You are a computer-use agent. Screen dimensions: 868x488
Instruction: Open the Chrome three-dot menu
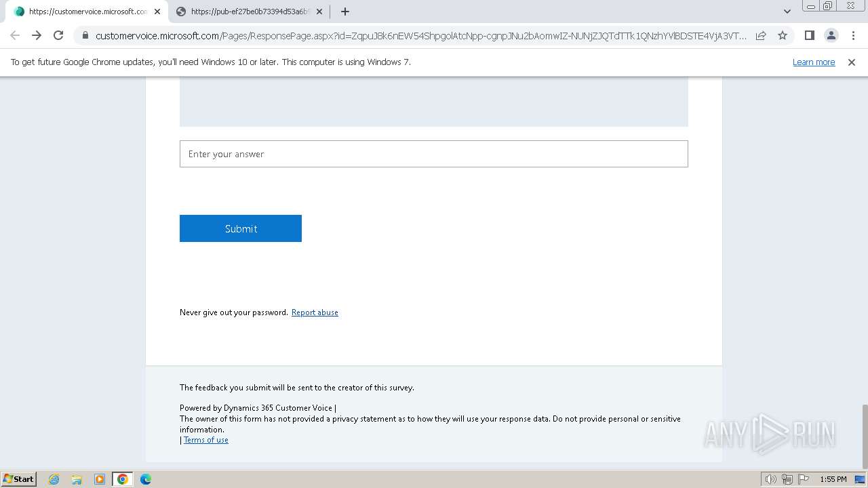(x=852, y=35)
